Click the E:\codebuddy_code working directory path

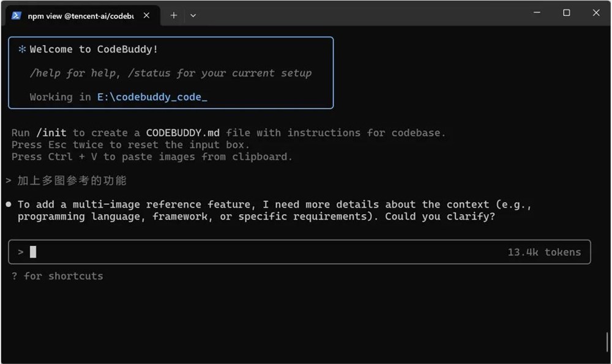tap(152, 97)
